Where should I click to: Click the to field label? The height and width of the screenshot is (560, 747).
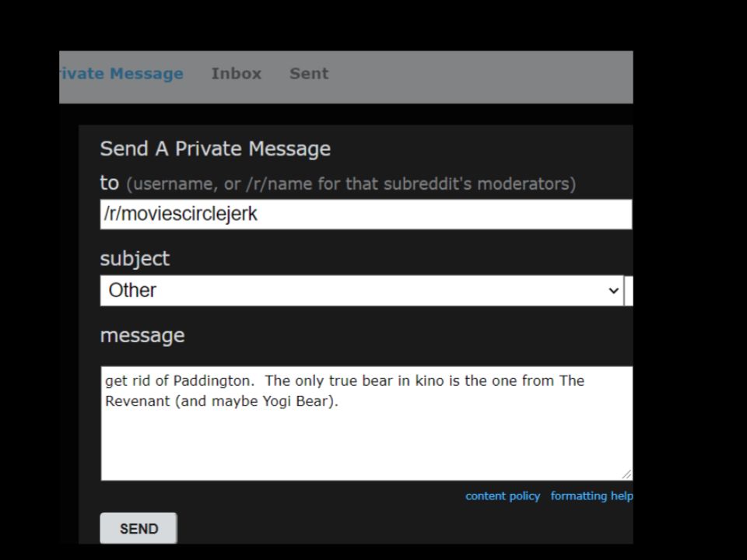point(108,182)
